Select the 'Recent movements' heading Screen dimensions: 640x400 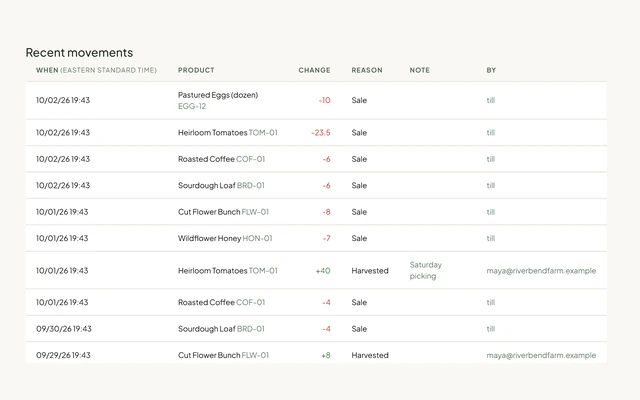[79, 53]
